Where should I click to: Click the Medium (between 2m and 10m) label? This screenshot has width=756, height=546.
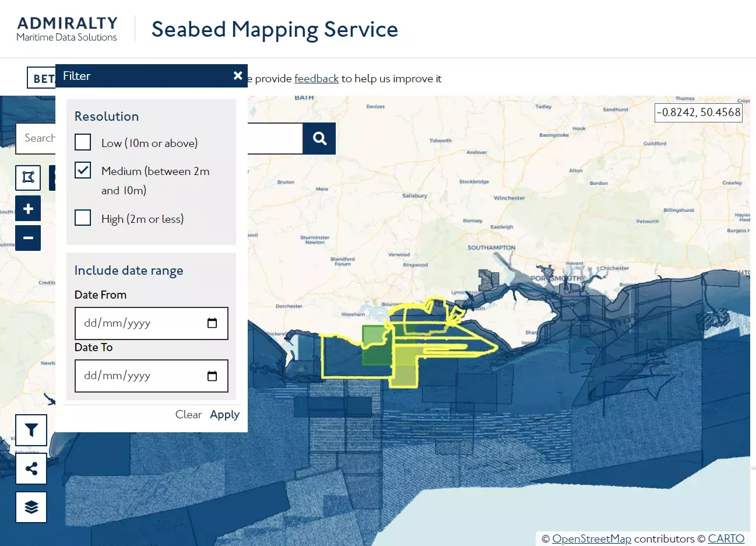(x=155, y=180)
